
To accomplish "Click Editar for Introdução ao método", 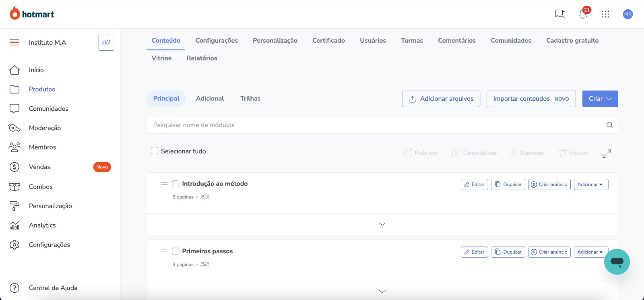I will tap(474, 184).
